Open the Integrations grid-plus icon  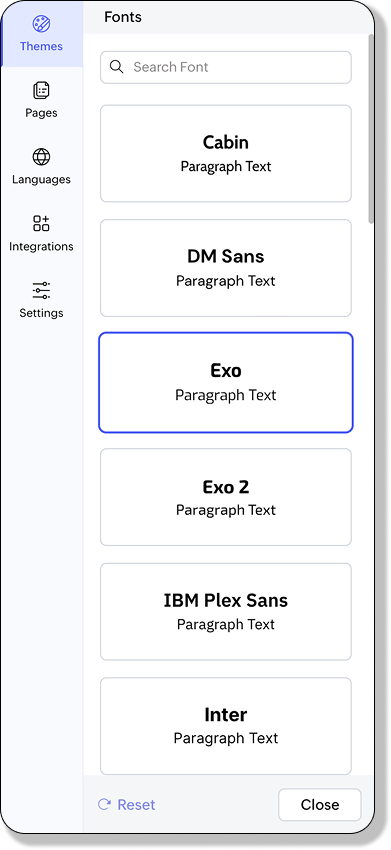point(41,223)
